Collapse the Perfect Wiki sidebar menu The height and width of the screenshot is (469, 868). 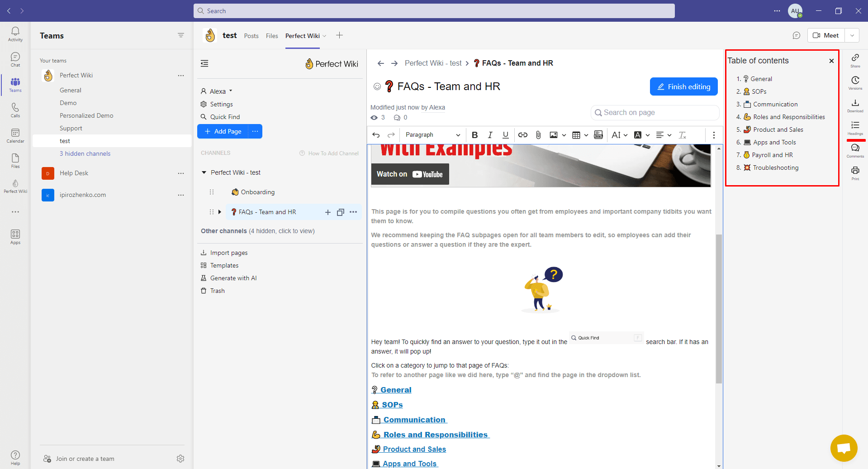[204, 63]
